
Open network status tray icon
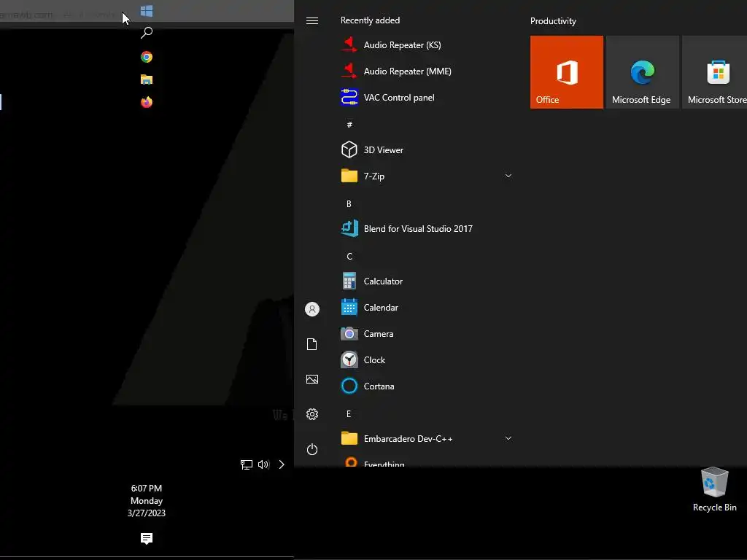(247, 464)
